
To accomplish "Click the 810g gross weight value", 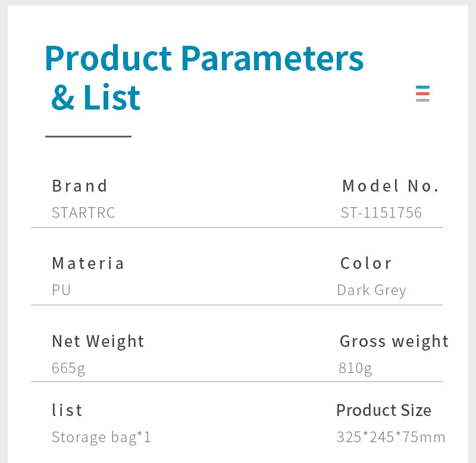I will click(x=355, y=368).
